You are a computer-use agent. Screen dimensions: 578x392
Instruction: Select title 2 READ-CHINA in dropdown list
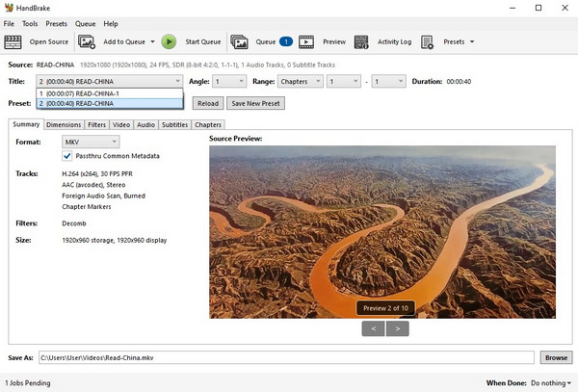tap(110, 103)
